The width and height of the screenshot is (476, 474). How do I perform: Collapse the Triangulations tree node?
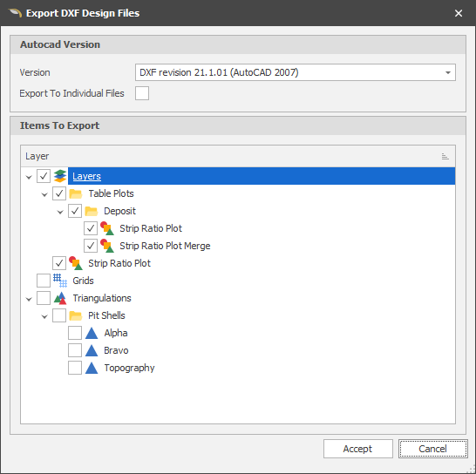29,299
